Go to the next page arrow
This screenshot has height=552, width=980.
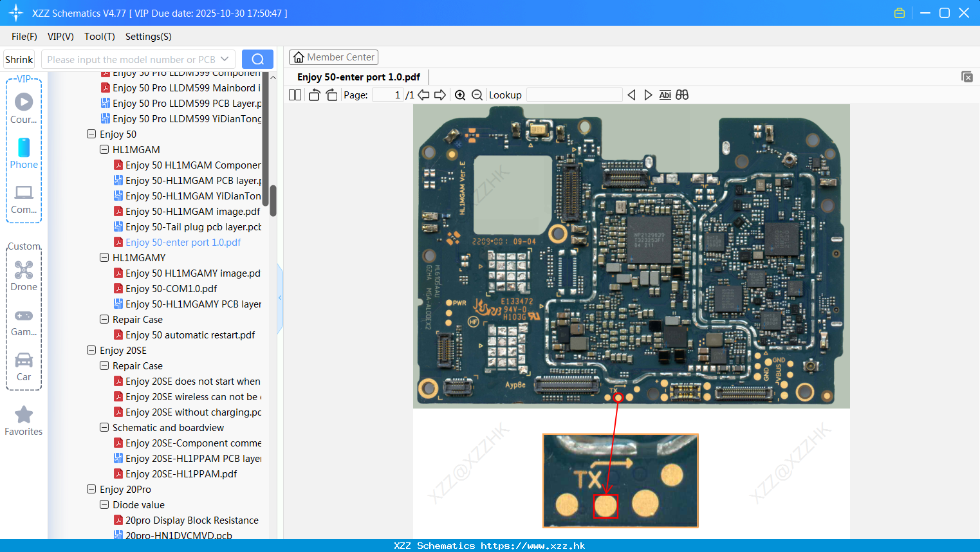point(440,95)
